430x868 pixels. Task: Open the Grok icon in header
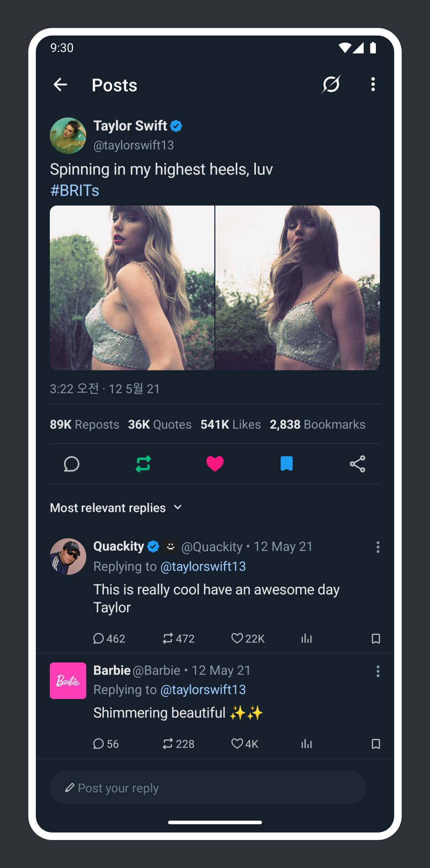click(x=331, y=85)
